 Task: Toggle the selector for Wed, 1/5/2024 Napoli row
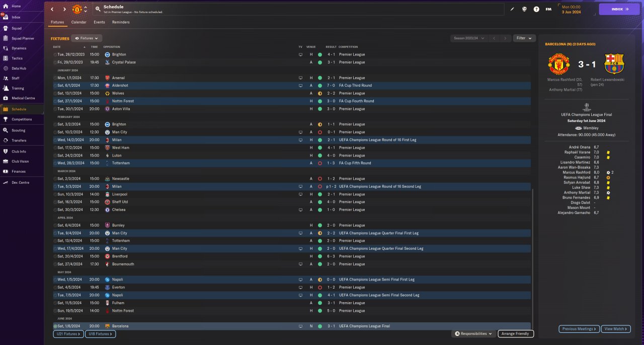tap(55, 280)
